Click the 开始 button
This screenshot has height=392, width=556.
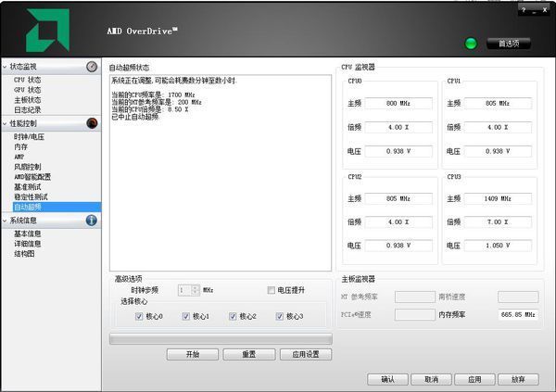coord(193,354)
